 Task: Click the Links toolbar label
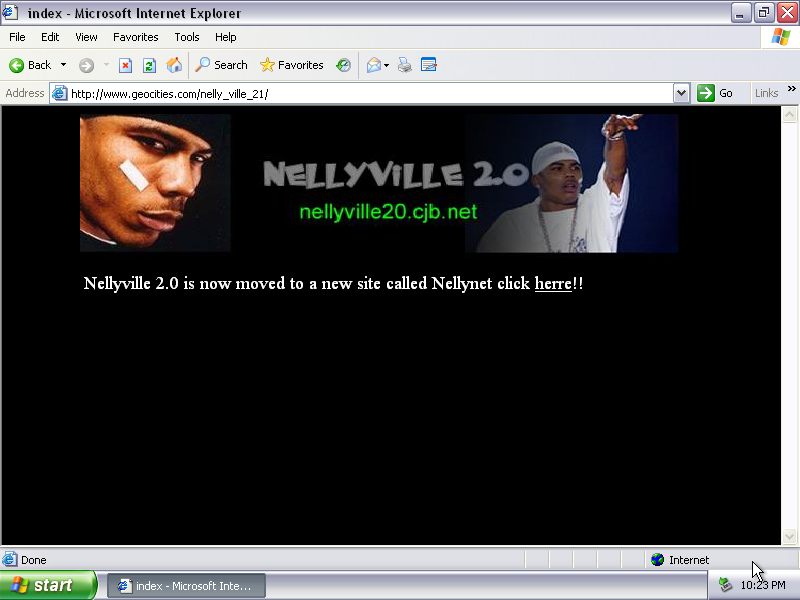[766, 93]
